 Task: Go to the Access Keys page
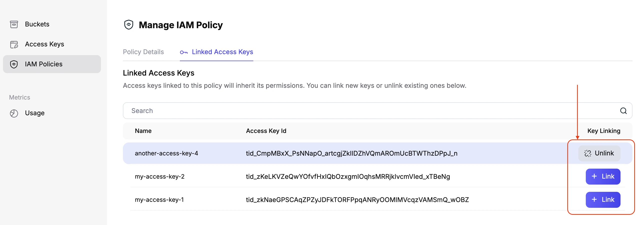44,44
